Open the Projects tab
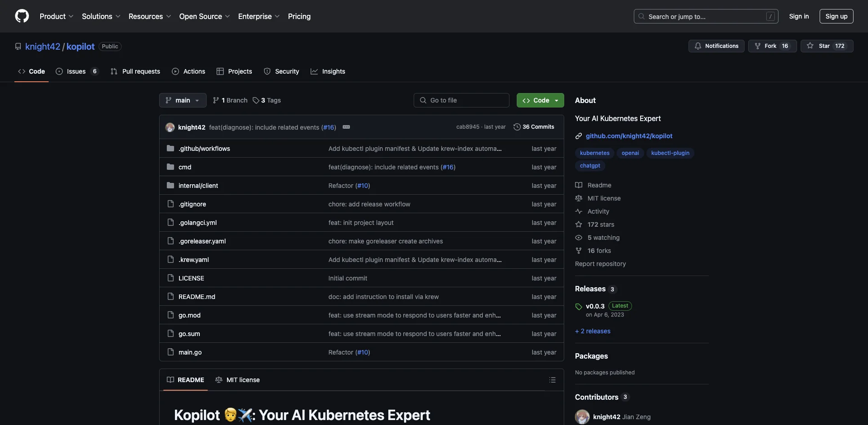Viewport: 868px width, 425px height. (x=234, y=71)
